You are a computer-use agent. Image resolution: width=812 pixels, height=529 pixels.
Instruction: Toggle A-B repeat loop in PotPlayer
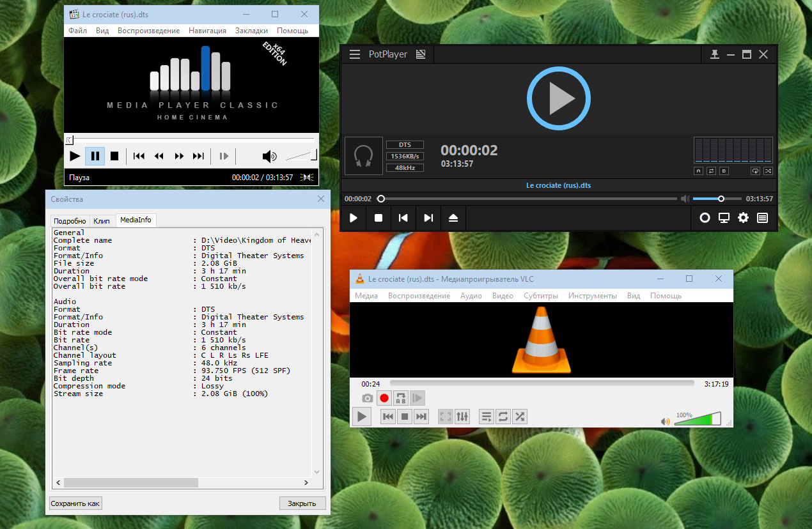(x=711, y=171)
